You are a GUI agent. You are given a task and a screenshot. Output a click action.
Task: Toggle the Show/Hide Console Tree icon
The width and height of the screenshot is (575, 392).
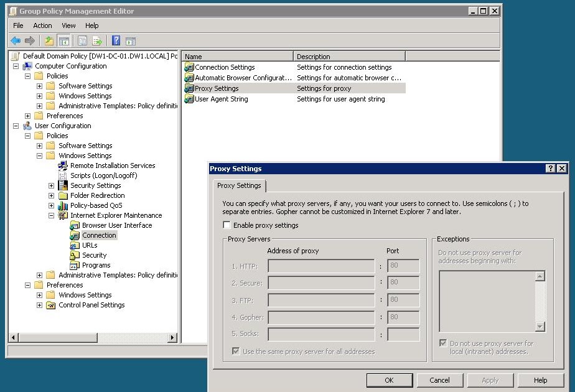64,40
